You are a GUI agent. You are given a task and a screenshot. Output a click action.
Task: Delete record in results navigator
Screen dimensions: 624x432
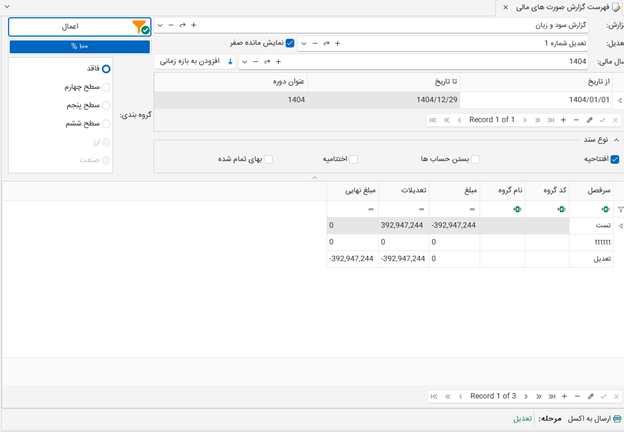[577, 397]
